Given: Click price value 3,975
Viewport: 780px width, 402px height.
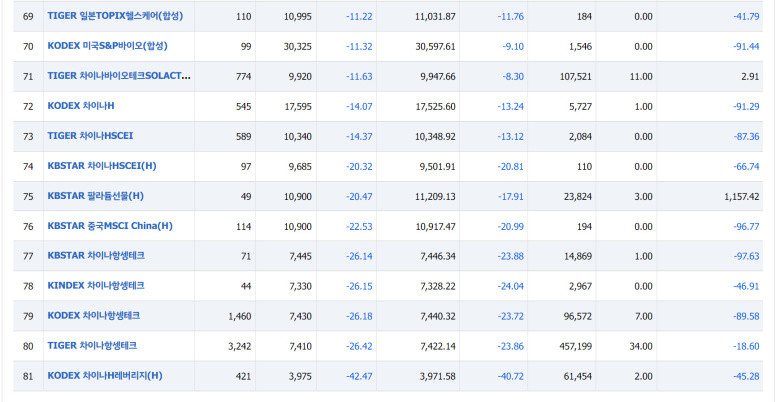Looking at the screenshot, I should pos(300,376).
